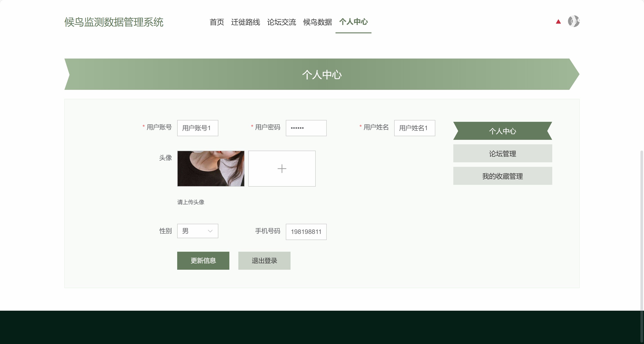Viewport: 644px width, 344px height.
Task: Open the 迁徙路线 navigation item
Action: [x=245, y=22]
